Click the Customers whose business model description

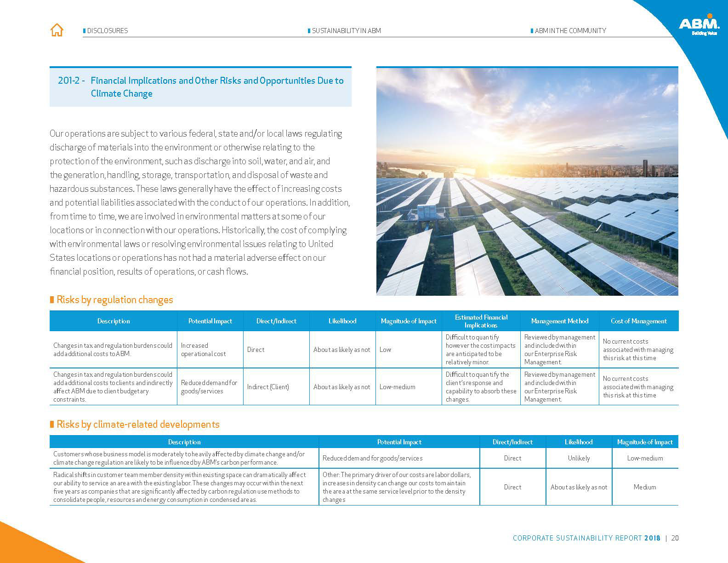point(184,458)
